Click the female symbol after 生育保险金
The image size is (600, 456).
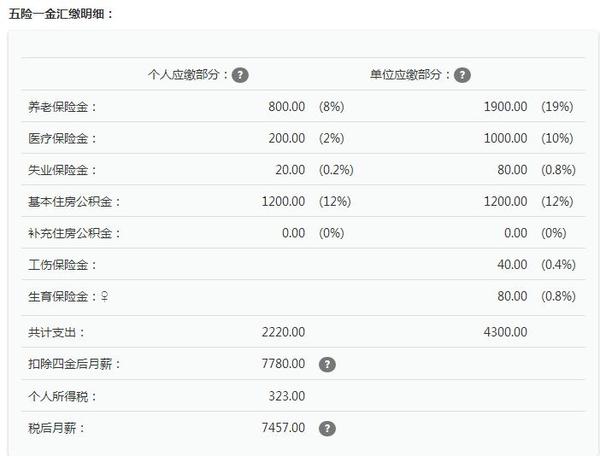(104, 296)
